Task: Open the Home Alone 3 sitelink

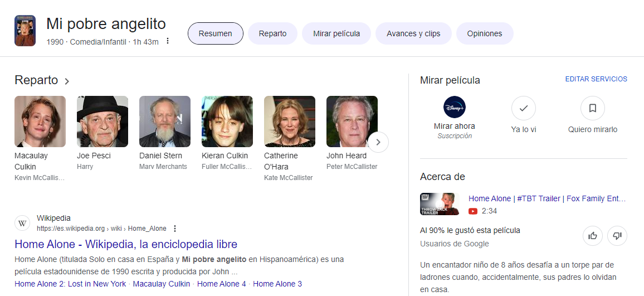Action: click(x=277, y=284)
